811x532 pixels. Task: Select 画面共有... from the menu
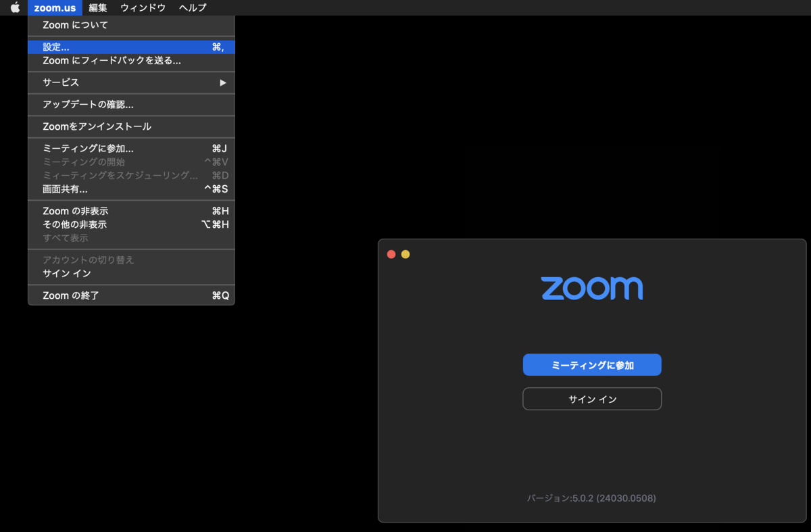click(x=131, y=189)
